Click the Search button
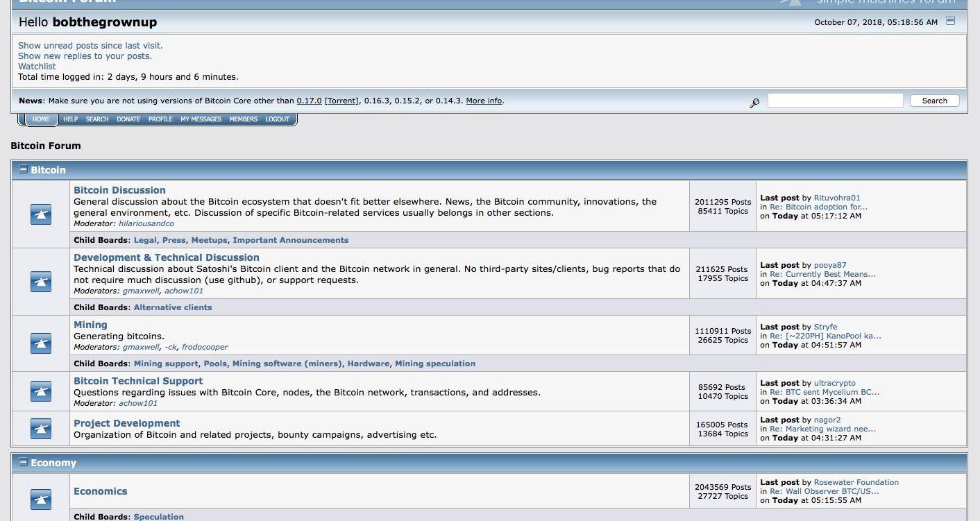Viewport: 980px width, 521px height. (x=934, y=101)
